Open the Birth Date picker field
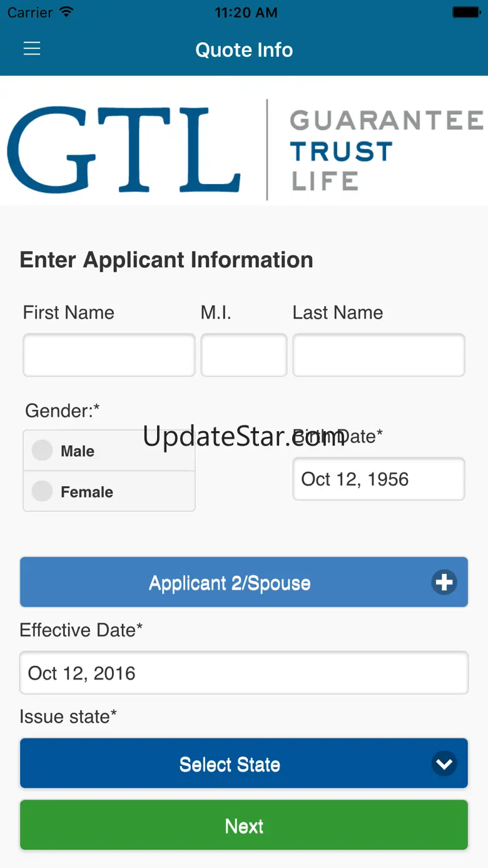Image resolution: width=488 pixels, height=868 pixels. click(x=379, y=479)
